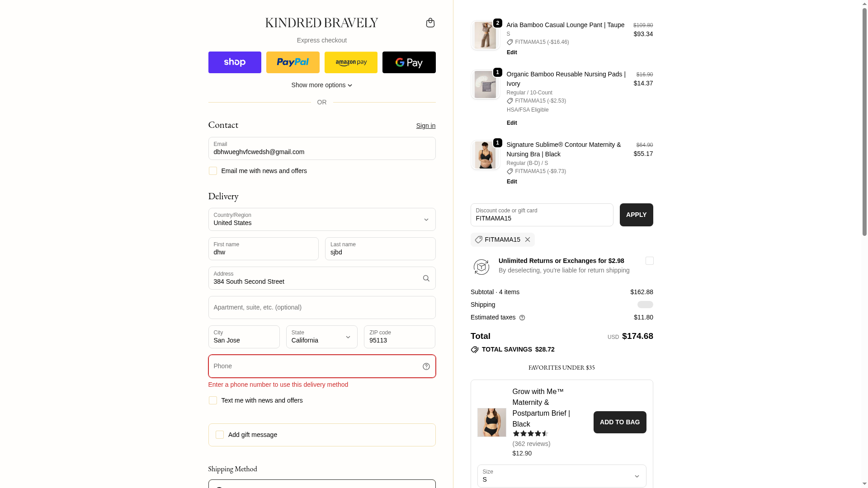Open the State dropdown
The width and height of the screenshot is (868, 488).
pos(321,337)
